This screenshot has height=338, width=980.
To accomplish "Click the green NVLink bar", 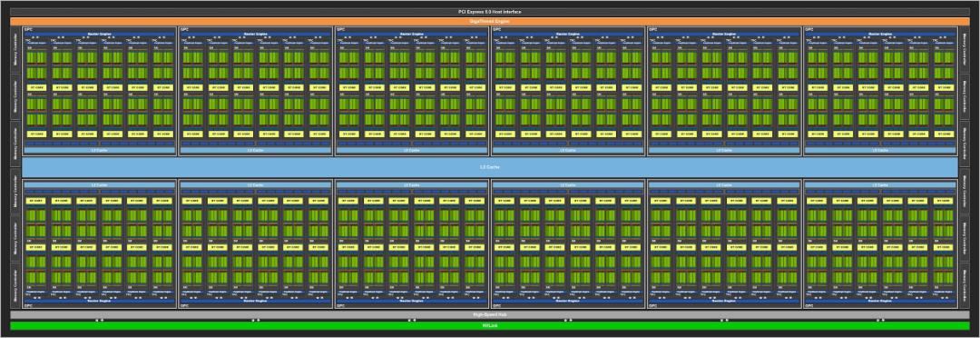I will click(x=490, y=325).
